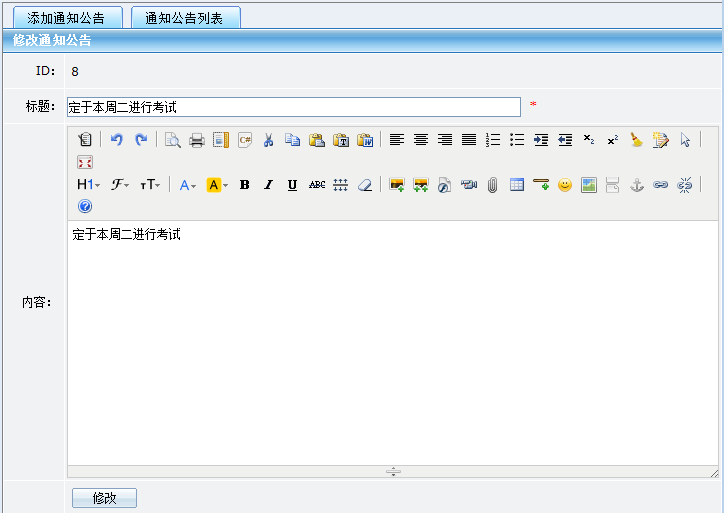This screenshot has width=724, height=513.
Task: Click into the 标题 title input field
Action: (293, 107)
